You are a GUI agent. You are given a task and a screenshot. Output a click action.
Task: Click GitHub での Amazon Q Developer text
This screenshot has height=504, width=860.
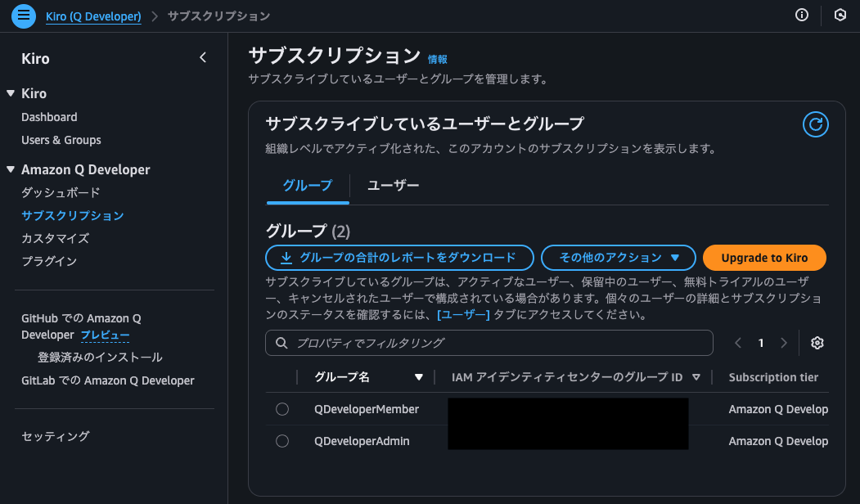tap(81, 326)
